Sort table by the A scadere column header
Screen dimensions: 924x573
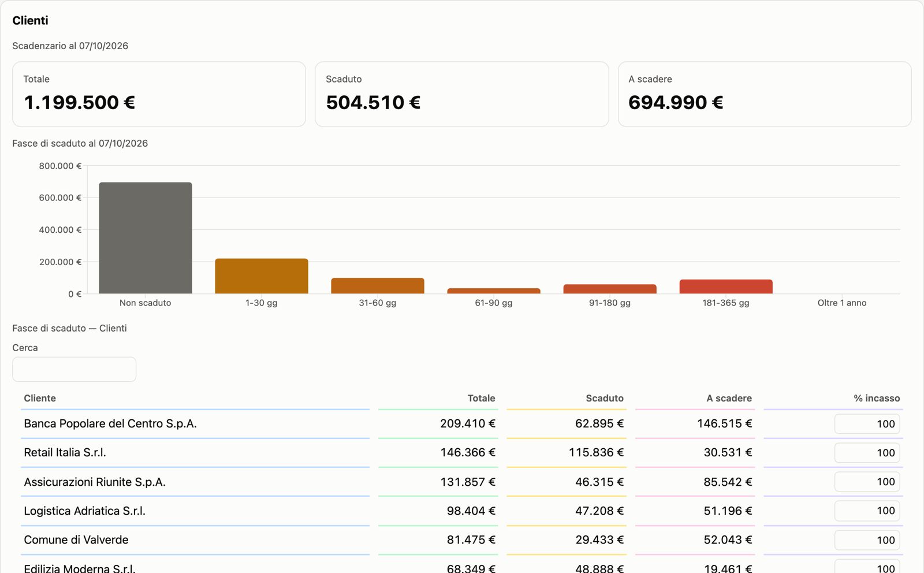click(x=729, y=398)
